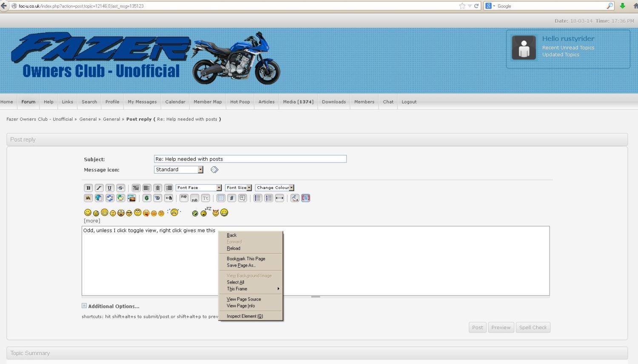The height and width of the screenshot is (364, 638).
Task: Apply strikethrough formatting
Action: (121, 188)
